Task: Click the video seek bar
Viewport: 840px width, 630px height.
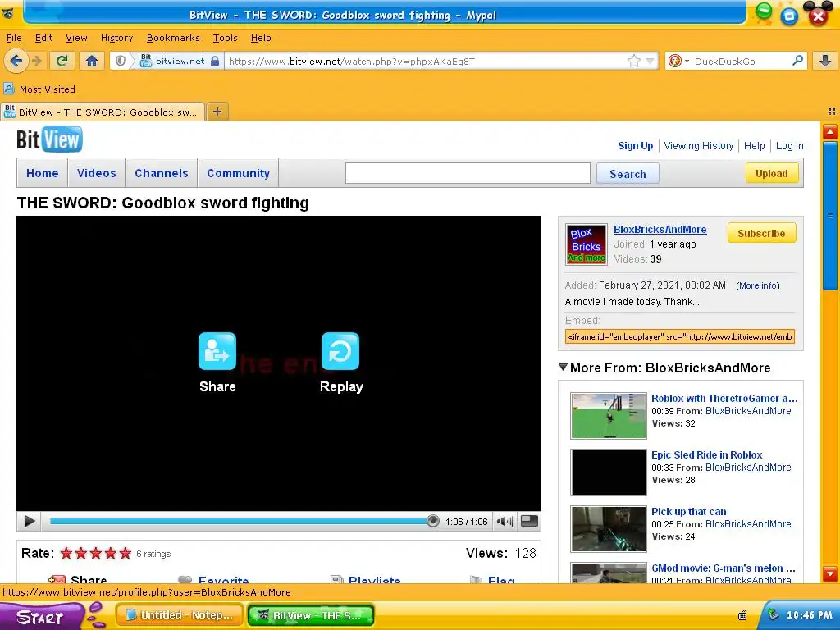Action: [241, 521]
